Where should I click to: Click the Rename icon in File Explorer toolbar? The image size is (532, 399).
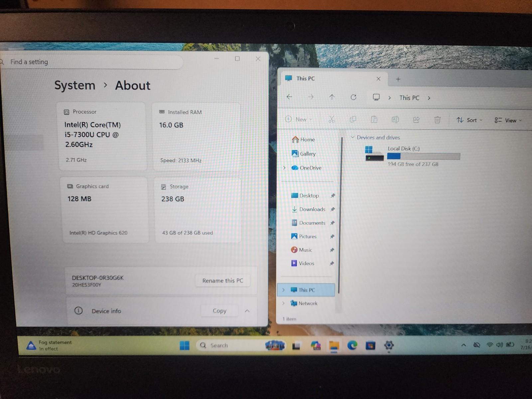395,119
